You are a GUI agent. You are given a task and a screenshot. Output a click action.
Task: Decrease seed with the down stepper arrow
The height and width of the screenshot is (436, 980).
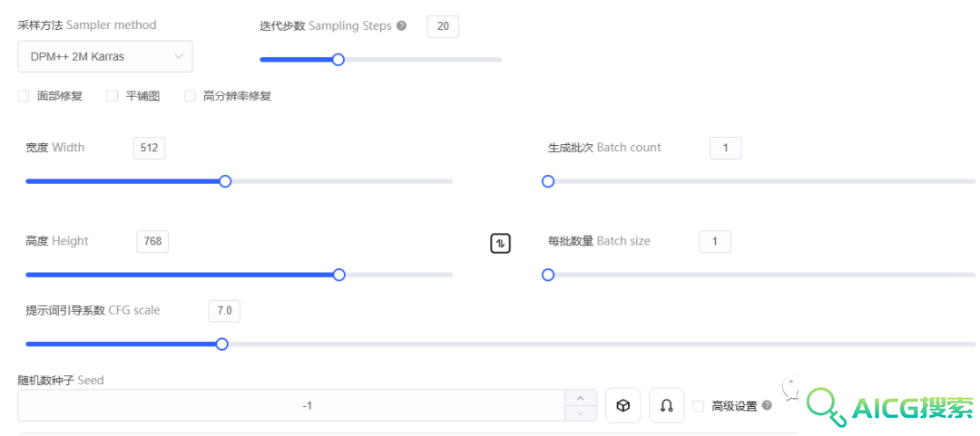point(581,413)
